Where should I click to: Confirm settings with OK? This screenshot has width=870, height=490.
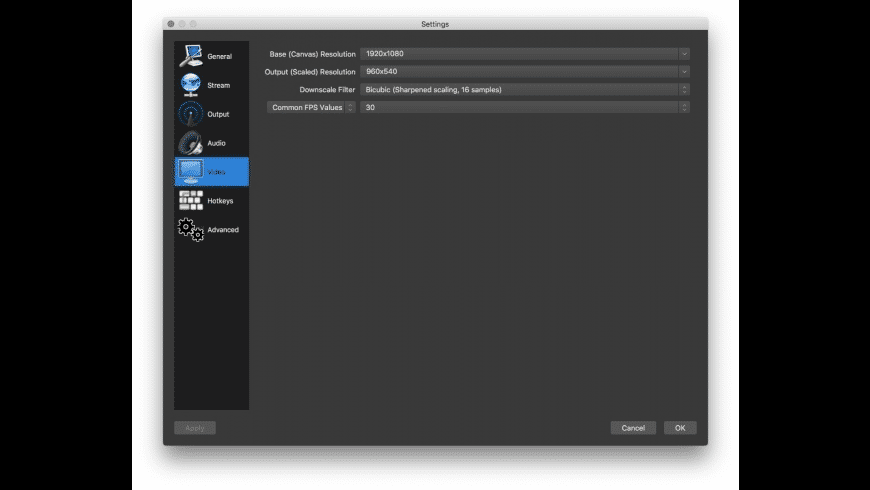(x=680, y=428)
